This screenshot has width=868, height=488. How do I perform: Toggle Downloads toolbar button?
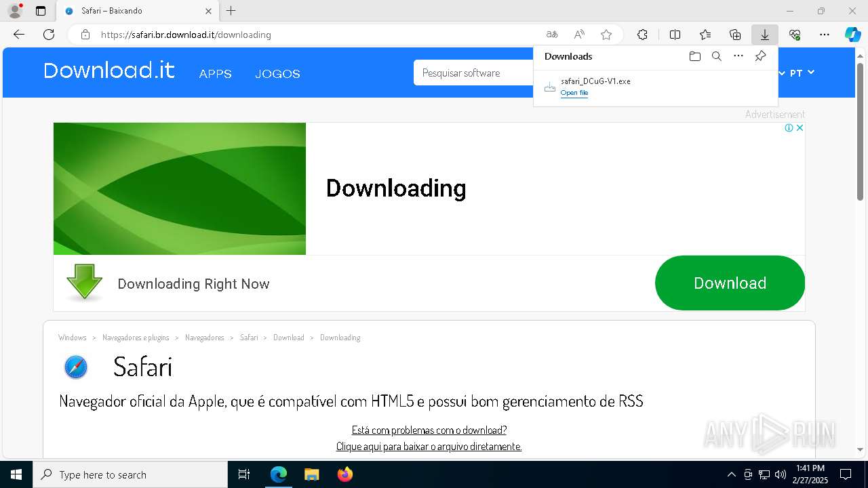click(765, 35)
